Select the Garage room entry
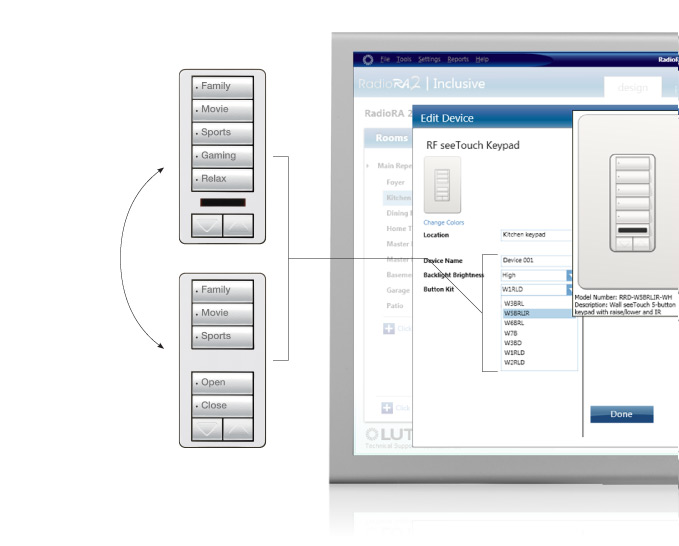679x546 pixels. pyautogui.click(x=398, y=290)
